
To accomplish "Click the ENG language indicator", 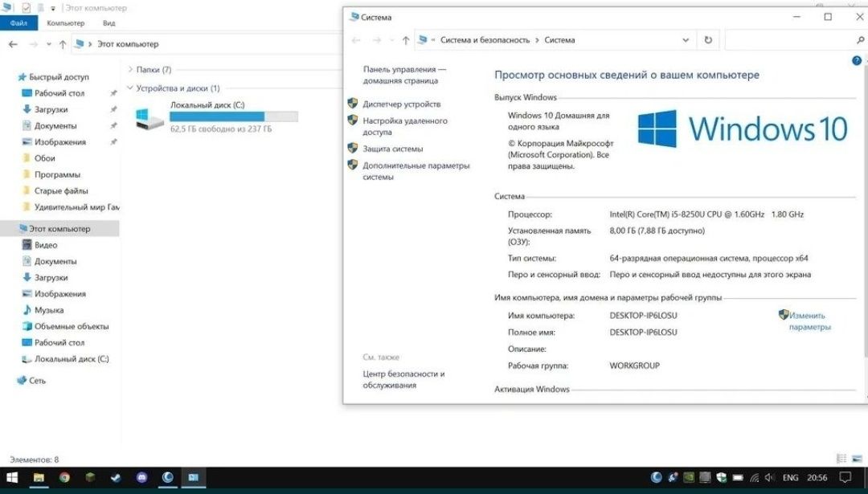I will pyautogui.click(x=790, y=477).
